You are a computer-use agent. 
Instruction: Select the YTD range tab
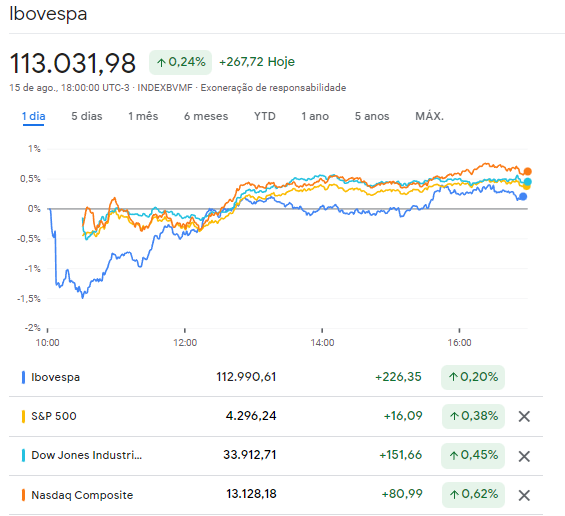265,116
